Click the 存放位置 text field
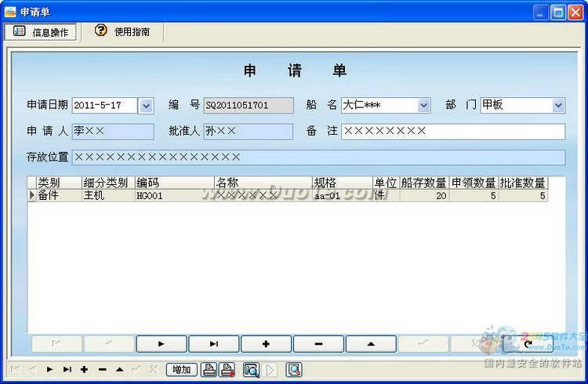This screenshot has width=588, height=384. click(318, 158)
